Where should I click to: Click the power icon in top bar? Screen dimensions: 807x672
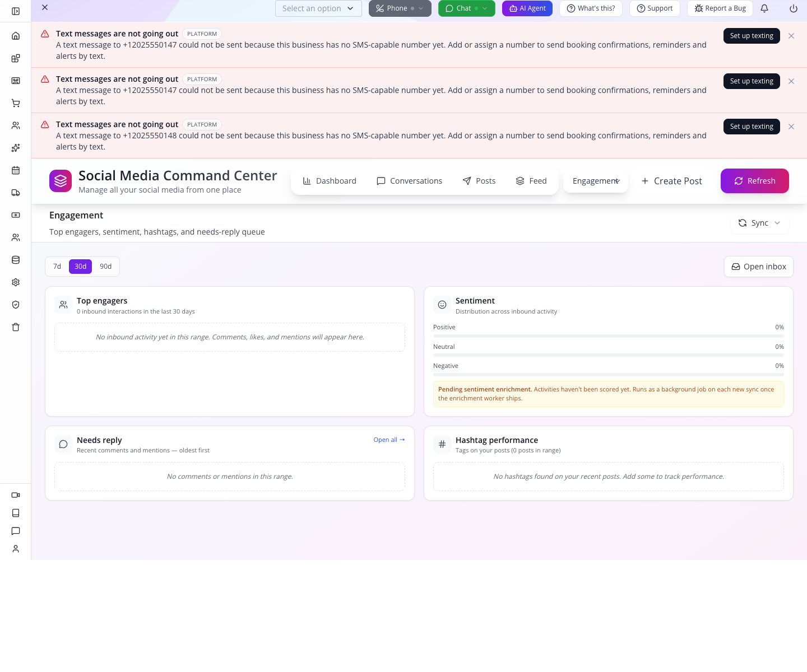(x=794, y=8)
